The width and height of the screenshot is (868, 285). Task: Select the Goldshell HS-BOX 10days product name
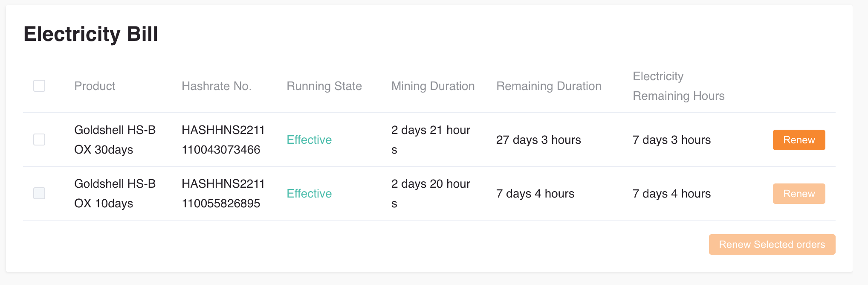115,194
